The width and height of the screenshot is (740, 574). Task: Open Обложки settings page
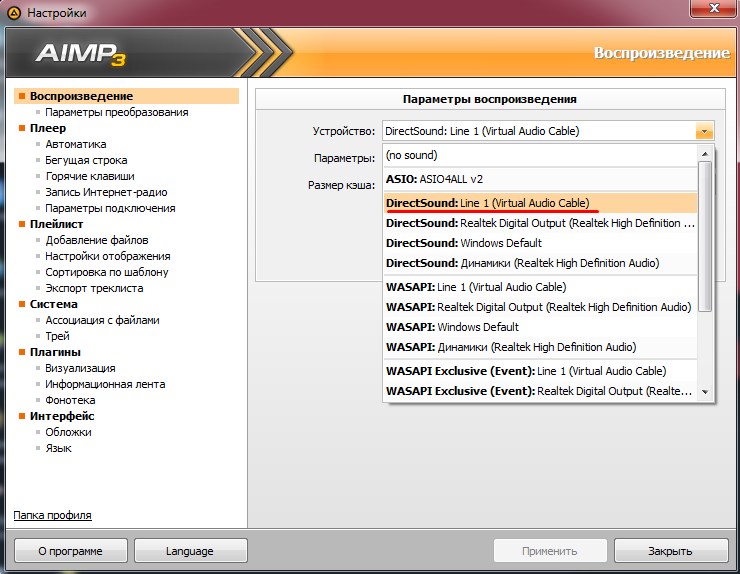pos(68,432)
